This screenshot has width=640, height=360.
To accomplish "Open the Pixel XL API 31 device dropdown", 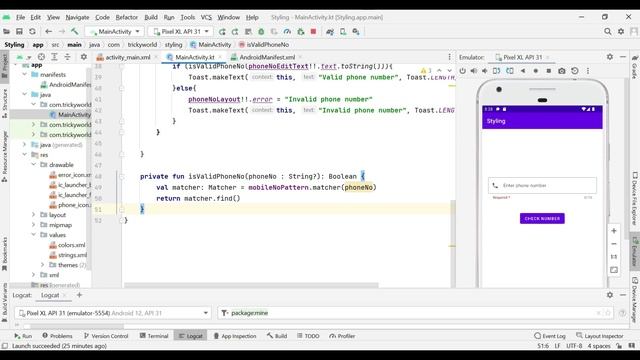I will click(181, 31).
